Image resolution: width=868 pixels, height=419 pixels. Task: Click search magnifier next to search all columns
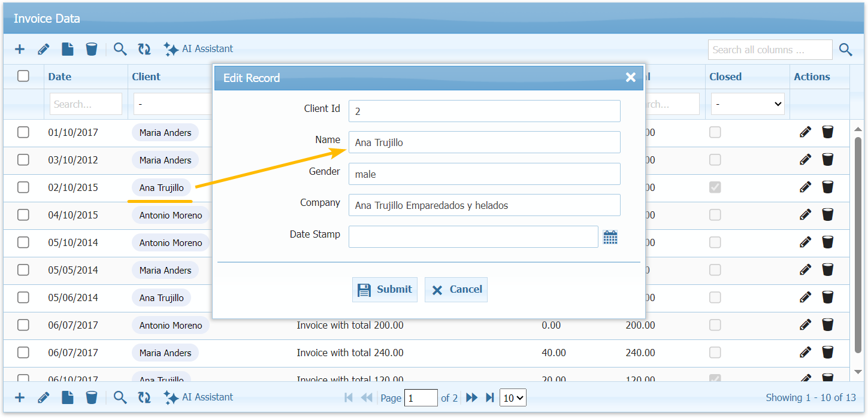tap(845, 50)
